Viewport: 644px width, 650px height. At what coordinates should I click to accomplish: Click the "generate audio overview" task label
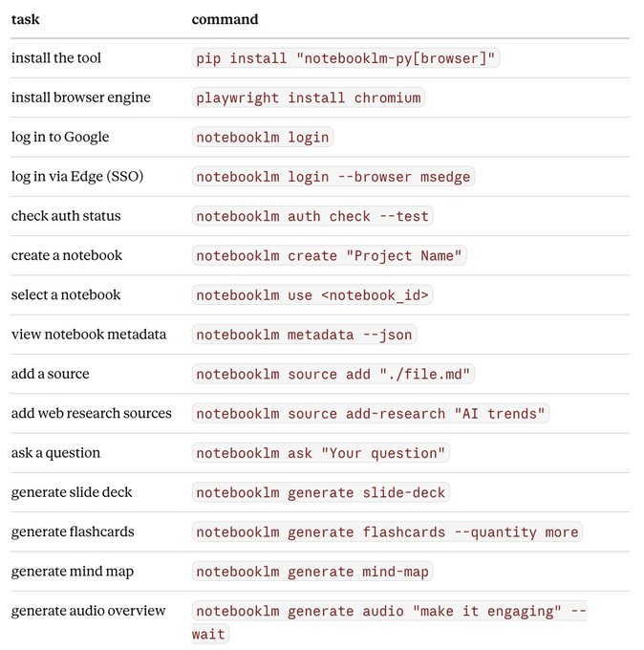click(88, 611)
